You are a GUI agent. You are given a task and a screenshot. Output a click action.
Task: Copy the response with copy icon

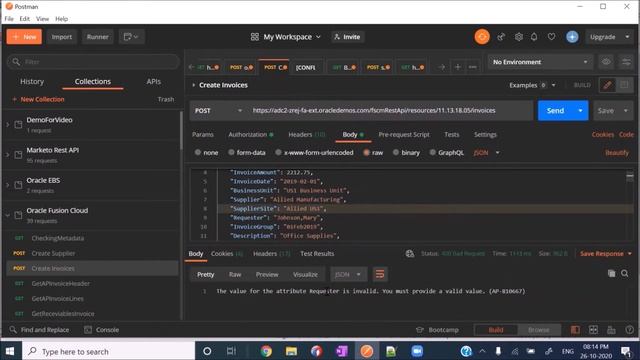click(611, 273)
